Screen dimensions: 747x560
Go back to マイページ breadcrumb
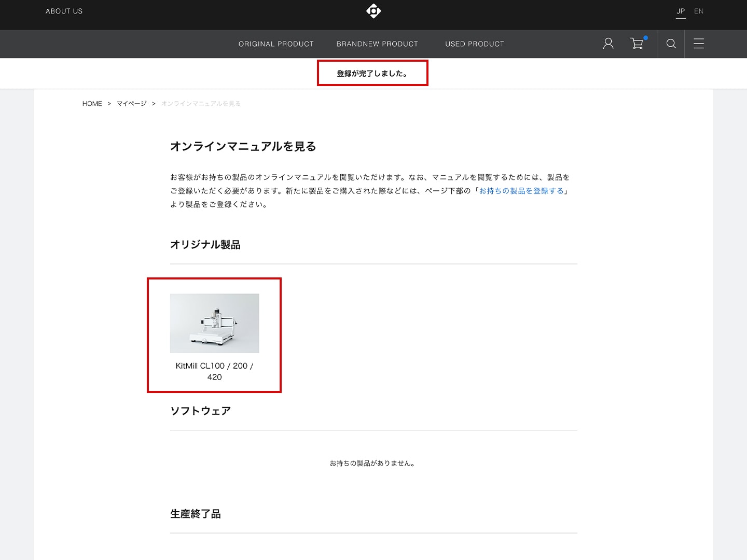click(131, 104)
